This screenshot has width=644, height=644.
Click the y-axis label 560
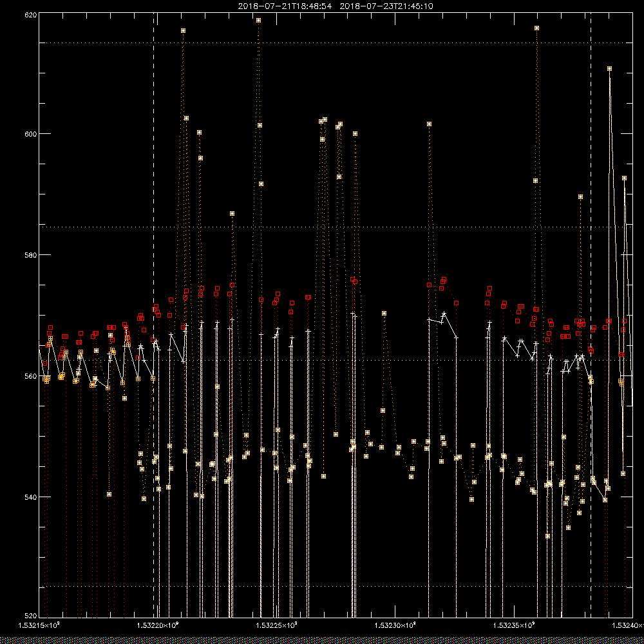[x=31, y=376]
